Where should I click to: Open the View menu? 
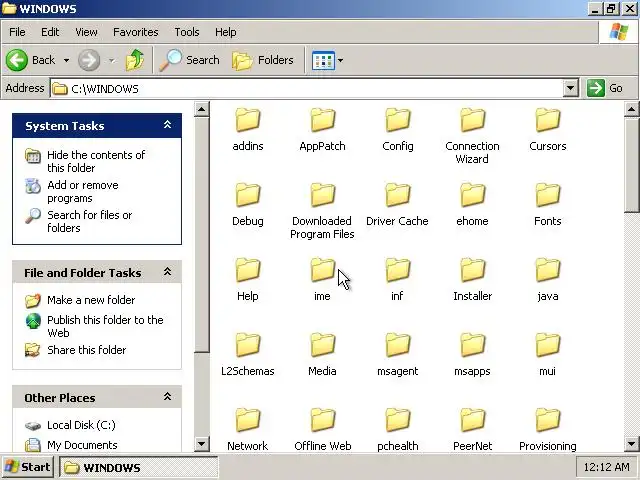(x=86, y=32)
